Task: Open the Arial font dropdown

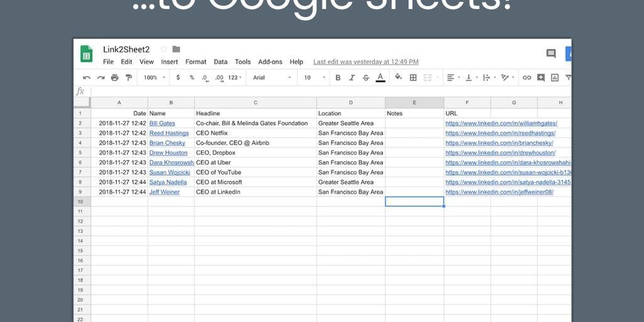Action: coord(272,77)
